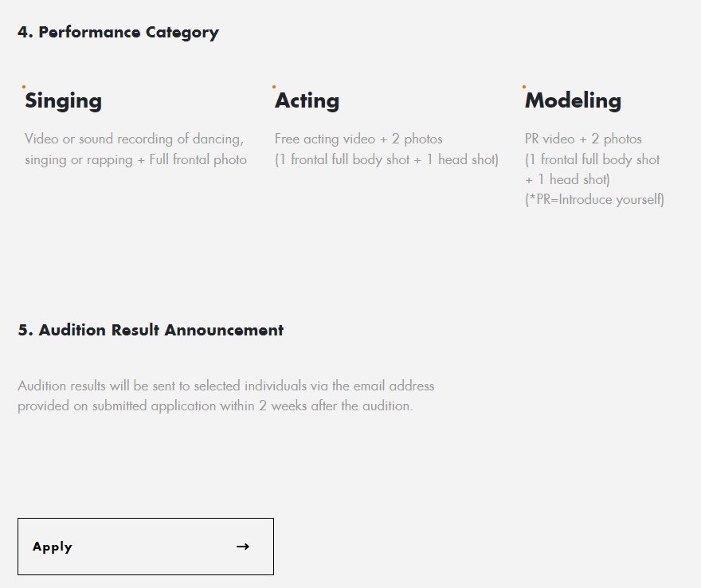
Task: Click the Modeling '+ 1 head shot' line
Action: 567,180
